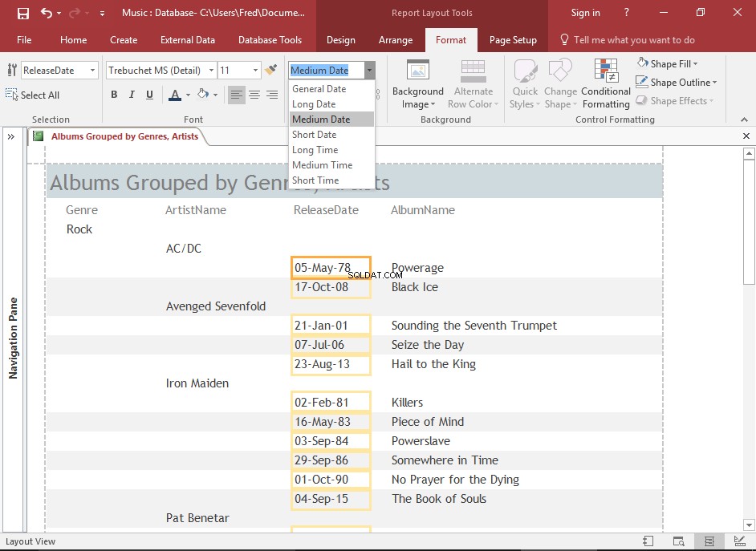Viewport: 756px width, 551px height.
Task: Toggle Bold formatting
Action: pyautogui.click(x=114, y=95)
